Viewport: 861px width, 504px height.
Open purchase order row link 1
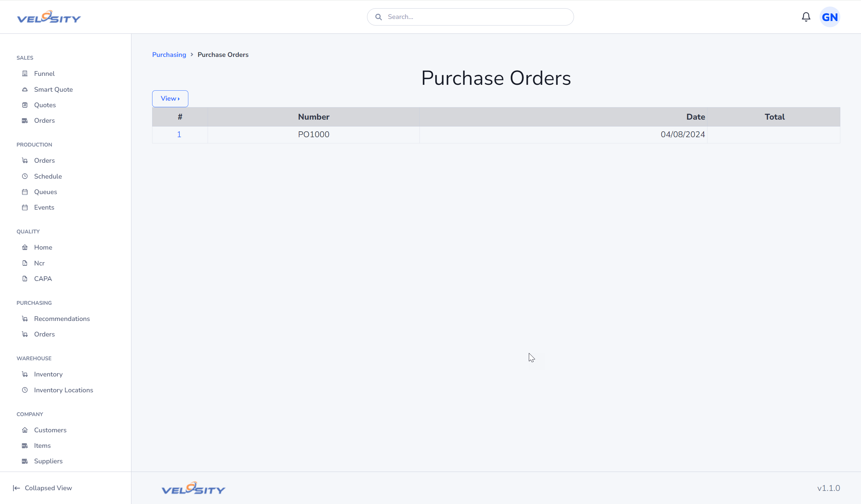coord(179,134)
